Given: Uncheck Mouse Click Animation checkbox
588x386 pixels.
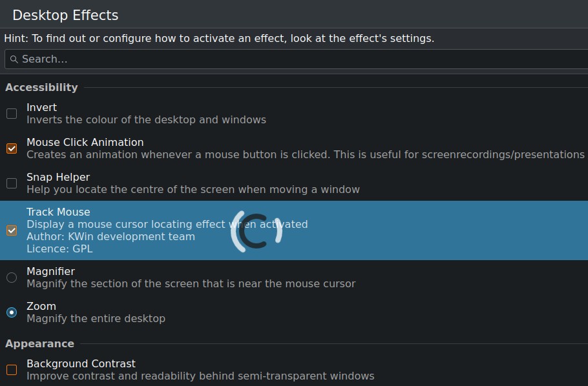Looking at the screenshot, I should [12, 148].
